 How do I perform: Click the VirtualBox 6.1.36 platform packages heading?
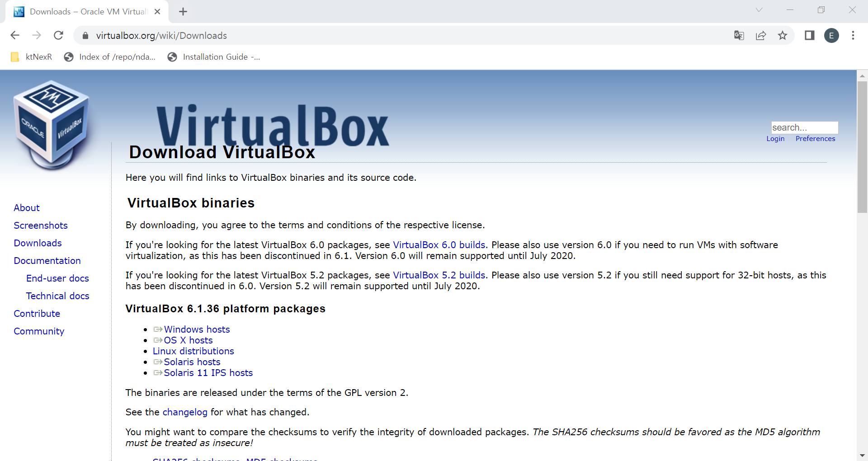[225, 309]
